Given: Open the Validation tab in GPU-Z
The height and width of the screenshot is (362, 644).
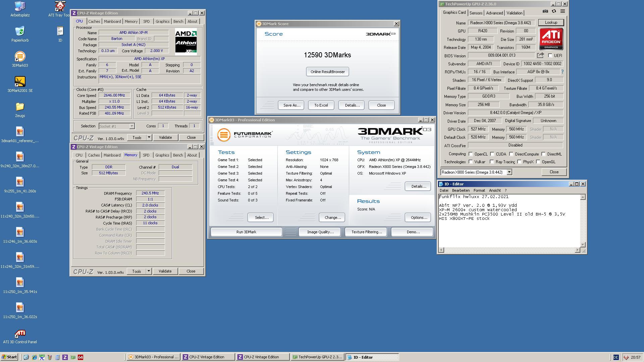Looking at the screenshot, I should point(514,13).
